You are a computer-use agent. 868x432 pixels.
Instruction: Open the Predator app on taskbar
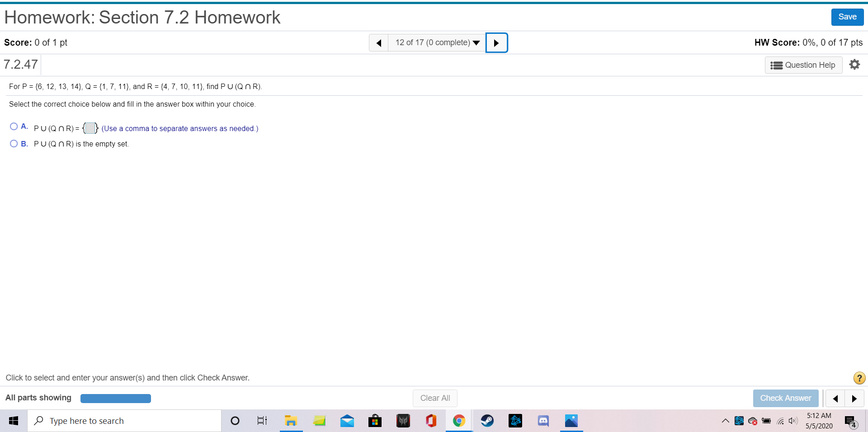tap(403, 421)
